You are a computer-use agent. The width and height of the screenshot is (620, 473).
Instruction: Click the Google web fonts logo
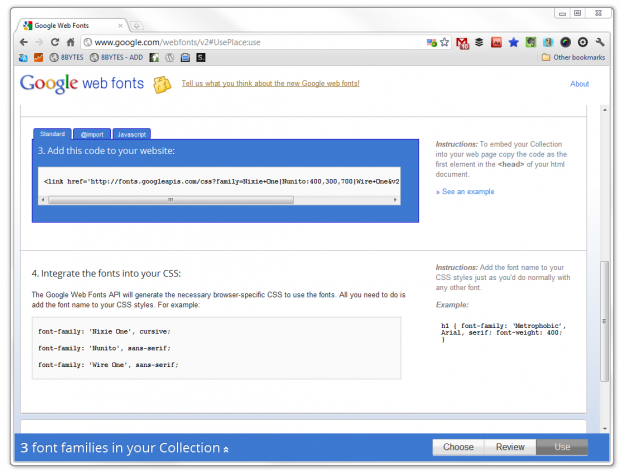pyautogui.click(x=82, y=83)
